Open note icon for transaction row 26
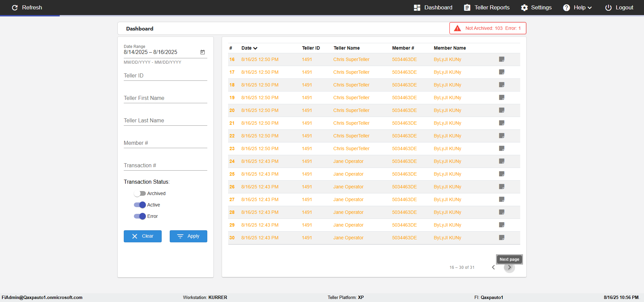644x302 pixels. click(x=502, y=187)
